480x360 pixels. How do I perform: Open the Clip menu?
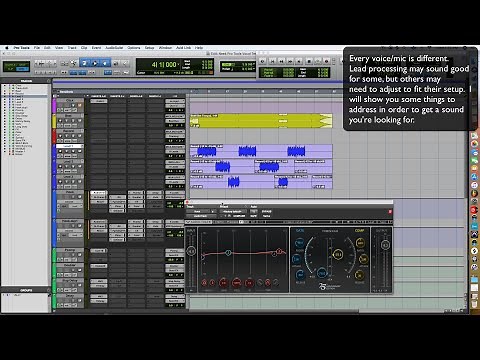pos(84,48)
